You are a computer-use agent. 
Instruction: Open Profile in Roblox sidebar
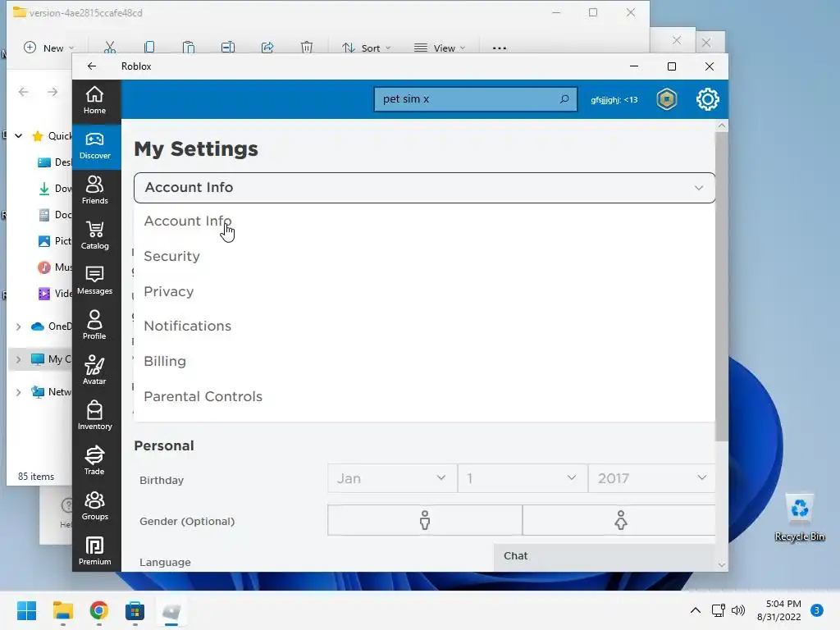point(95,326)
